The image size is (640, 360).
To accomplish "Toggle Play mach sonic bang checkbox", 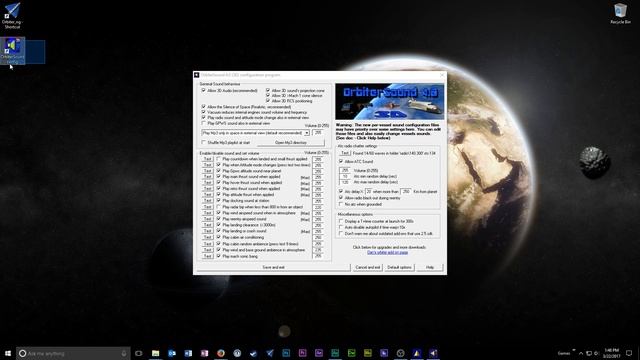I will (218, 256).
